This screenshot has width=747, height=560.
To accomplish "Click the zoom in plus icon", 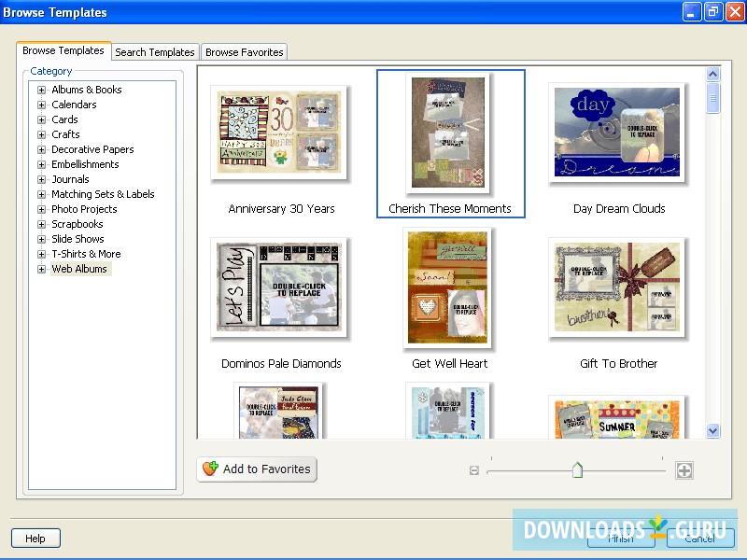I will tap(685, 470).
